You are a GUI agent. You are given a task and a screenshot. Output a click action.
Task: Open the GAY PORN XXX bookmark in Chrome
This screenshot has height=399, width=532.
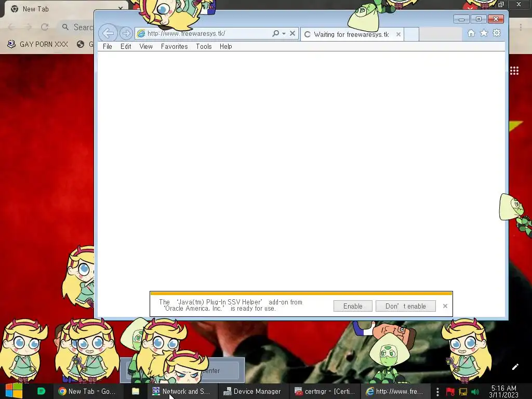[x=37, y=44]
